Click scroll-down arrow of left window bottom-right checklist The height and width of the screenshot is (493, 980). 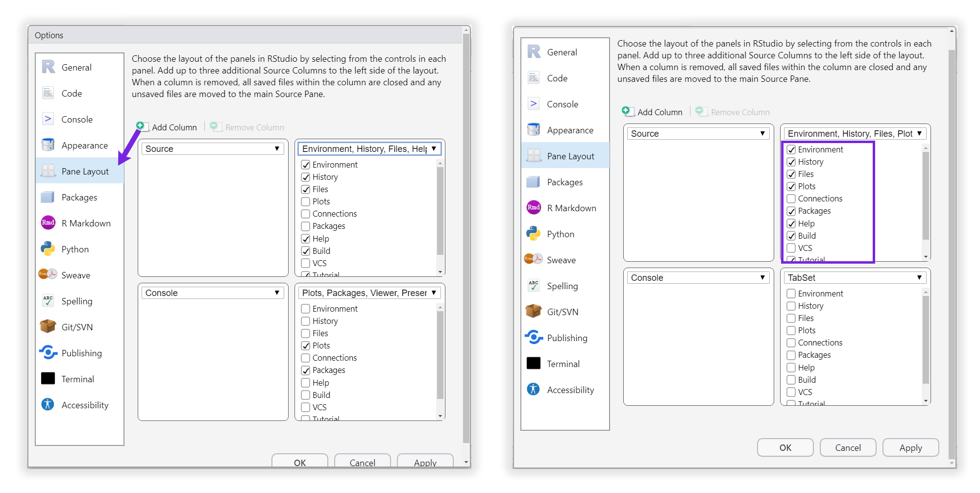tap(440, 416)
